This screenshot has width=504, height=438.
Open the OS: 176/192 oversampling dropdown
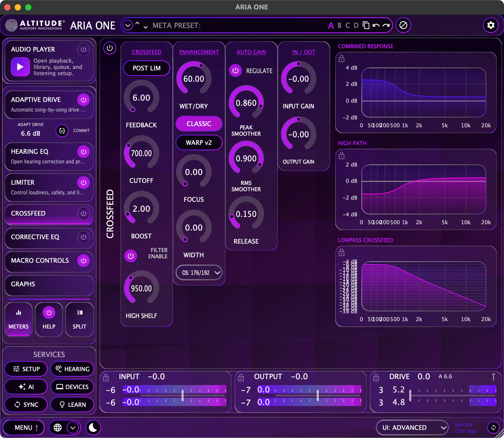(199, 273)
